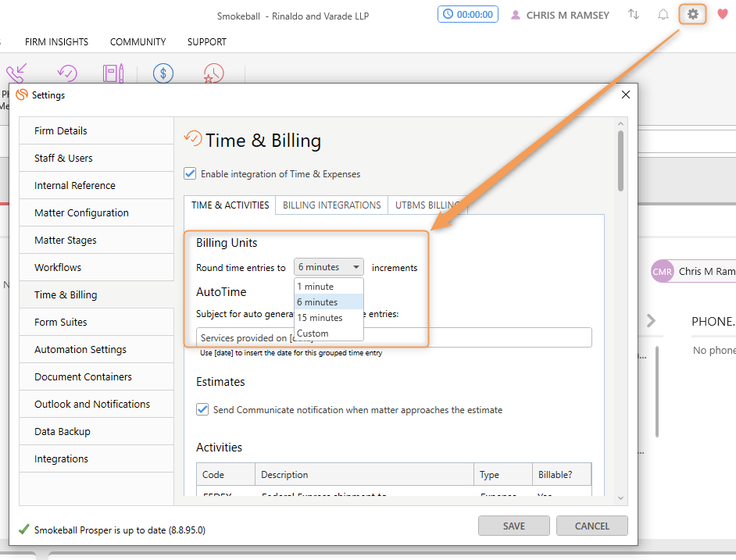Click the Smokeball Prosper is up to date text

pyautogui.click(x=120, y=530)
